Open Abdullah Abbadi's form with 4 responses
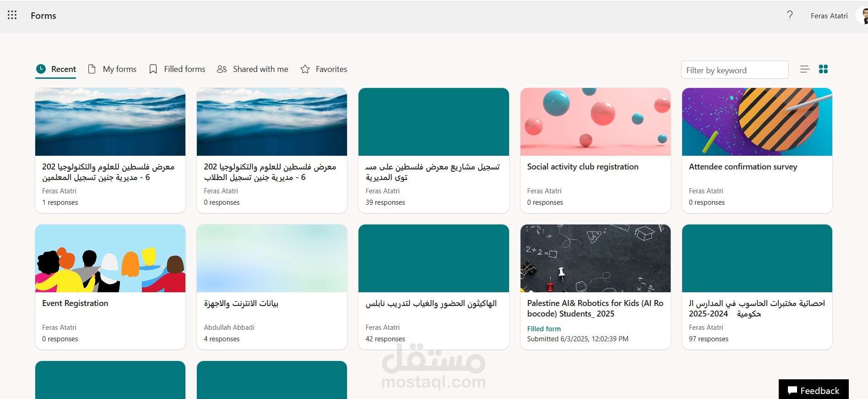The height and width of the screenshot is (399, 868). coord(272,287)
